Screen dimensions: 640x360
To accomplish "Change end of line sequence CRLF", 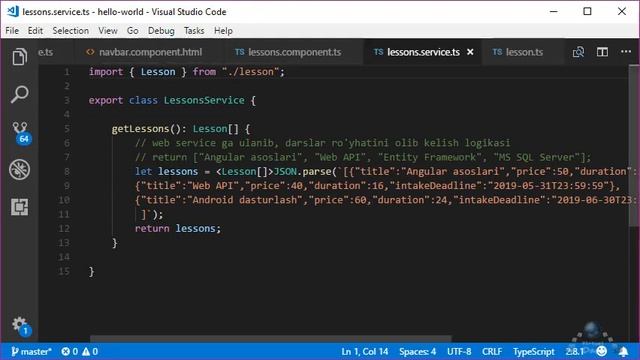I will point(492,351).
